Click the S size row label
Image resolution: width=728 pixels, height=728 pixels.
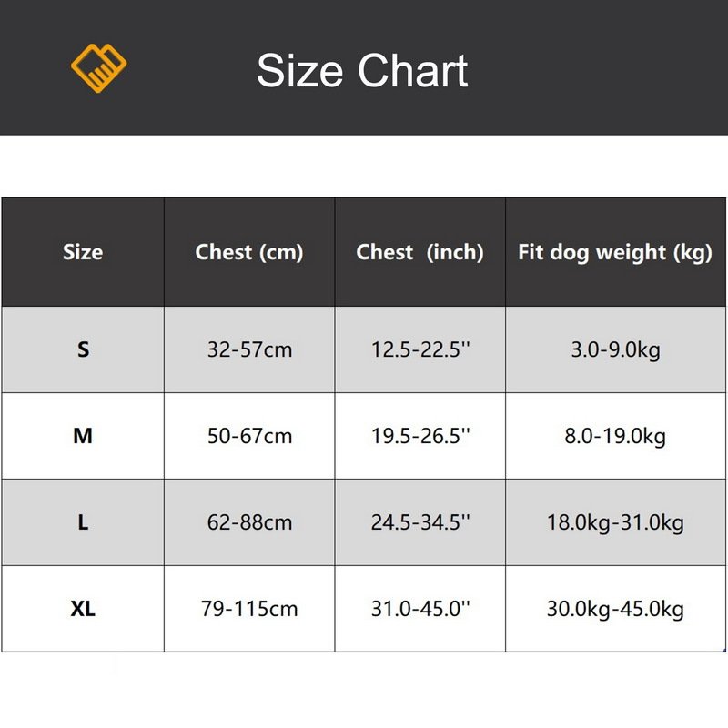click(83, 349)
